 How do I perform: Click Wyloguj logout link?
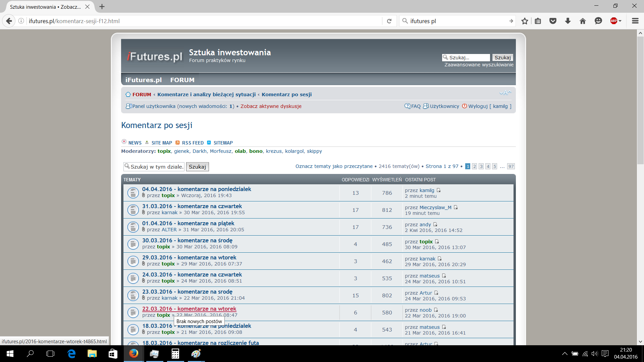click(478, 106)
